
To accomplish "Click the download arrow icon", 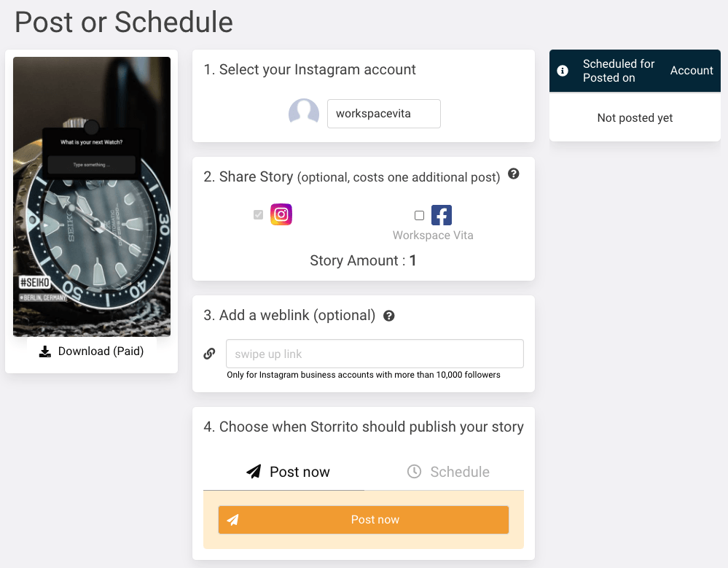I will [x=45, y=351].
